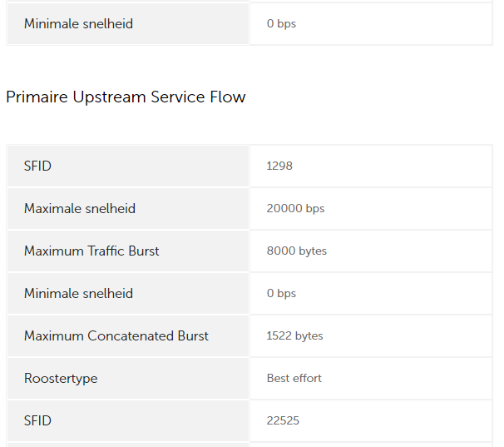Click the SFID label beside 22525
This screenshot has height=447, width=504.
pyautogui.click(x=37, y=420)
